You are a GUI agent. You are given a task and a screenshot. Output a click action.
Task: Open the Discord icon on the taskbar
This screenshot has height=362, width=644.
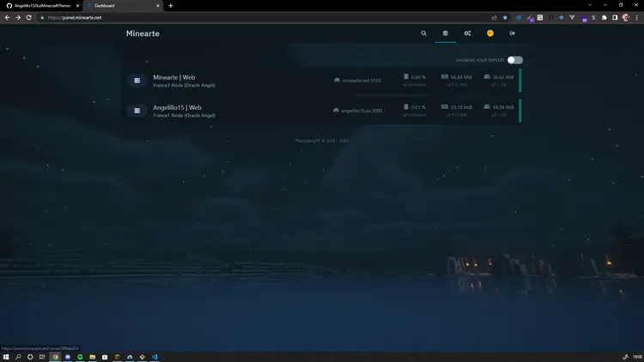click(x=68, y=357)
